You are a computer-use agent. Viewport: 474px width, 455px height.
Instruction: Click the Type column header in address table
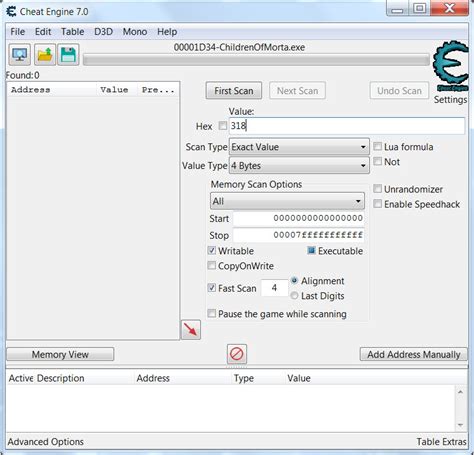tap(244, 378)
